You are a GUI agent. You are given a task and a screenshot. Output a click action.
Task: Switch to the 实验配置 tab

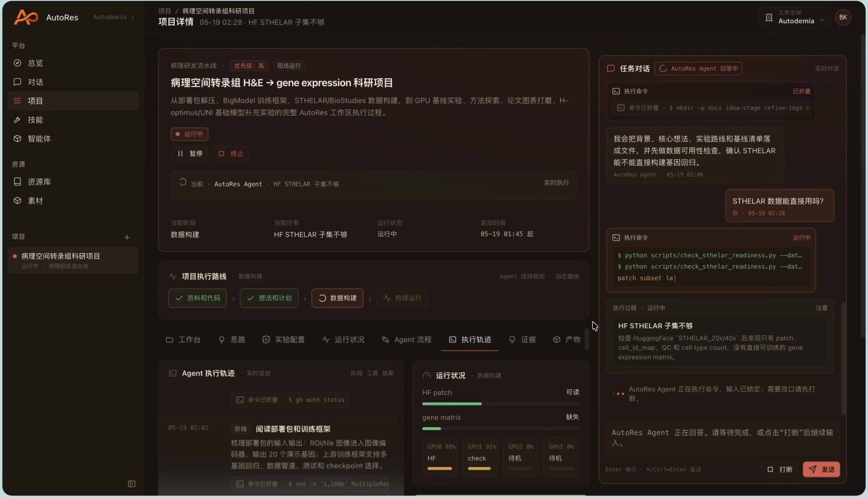(283, 340)
